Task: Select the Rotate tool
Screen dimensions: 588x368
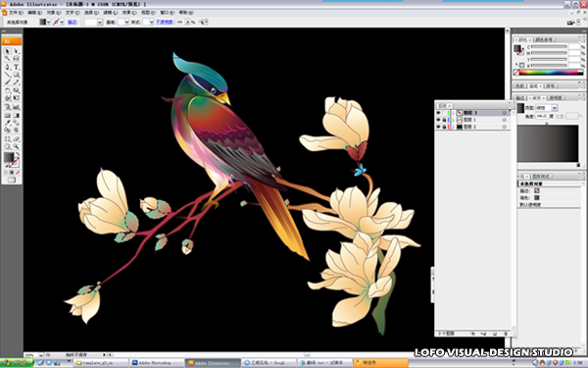Action: pos(8,90)
